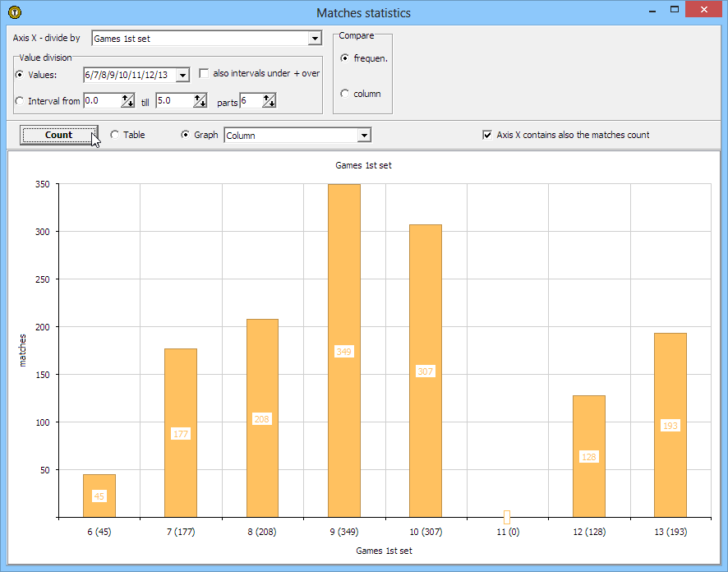Choose the Table view radio button
This screenshot has width=728, height=572.
coord(114,135)
